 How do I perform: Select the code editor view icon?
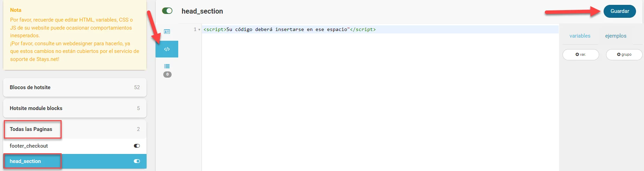[167, 49]
